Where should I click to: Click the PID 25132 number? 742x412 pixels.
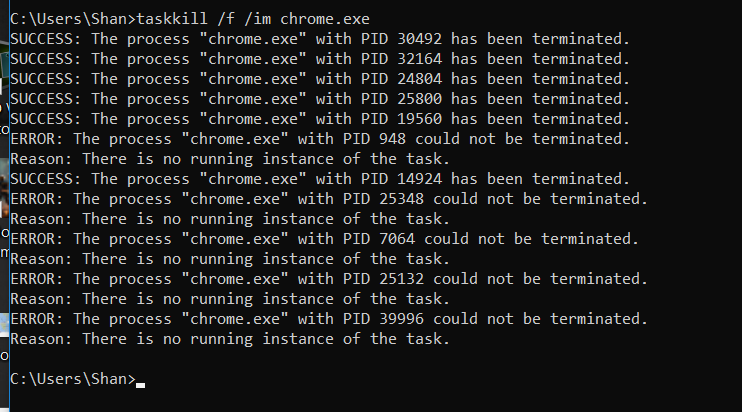click(x=401, y=279)
